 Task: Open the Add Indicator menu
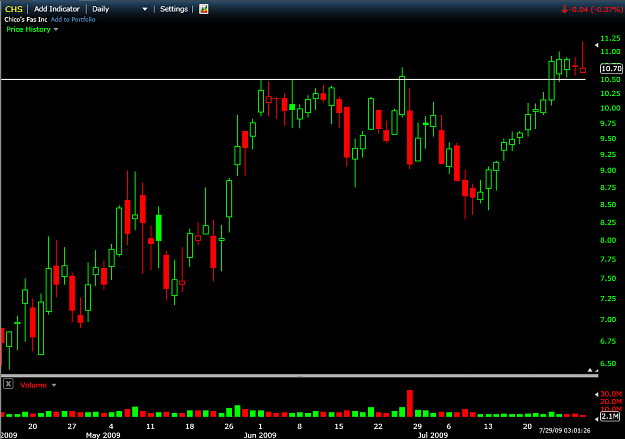pos(57,9)
